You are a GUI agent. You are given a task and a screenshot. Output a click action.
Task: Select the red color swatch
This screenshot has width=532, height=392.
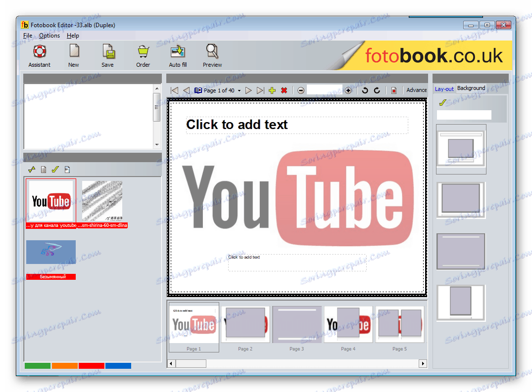pyautogui.click(x=92, y=366)
